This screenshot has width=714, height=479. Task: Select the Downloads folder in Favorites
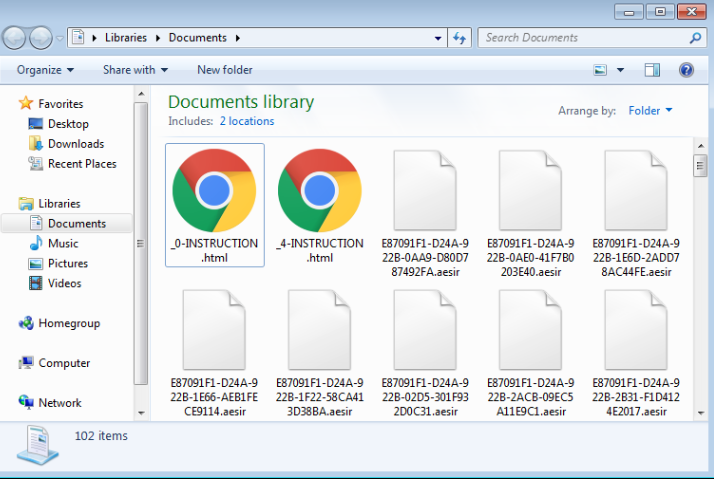click(75, 144)
